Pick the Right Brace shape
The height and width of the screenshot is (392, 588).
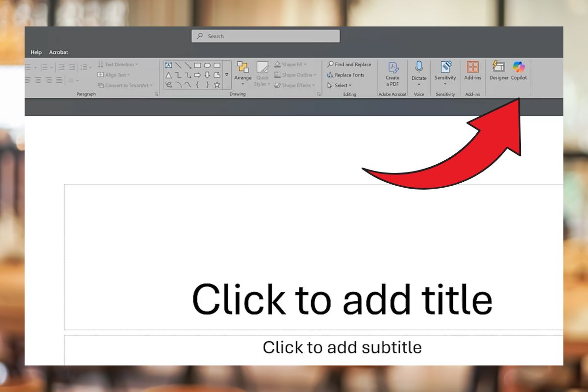(207, 85)
